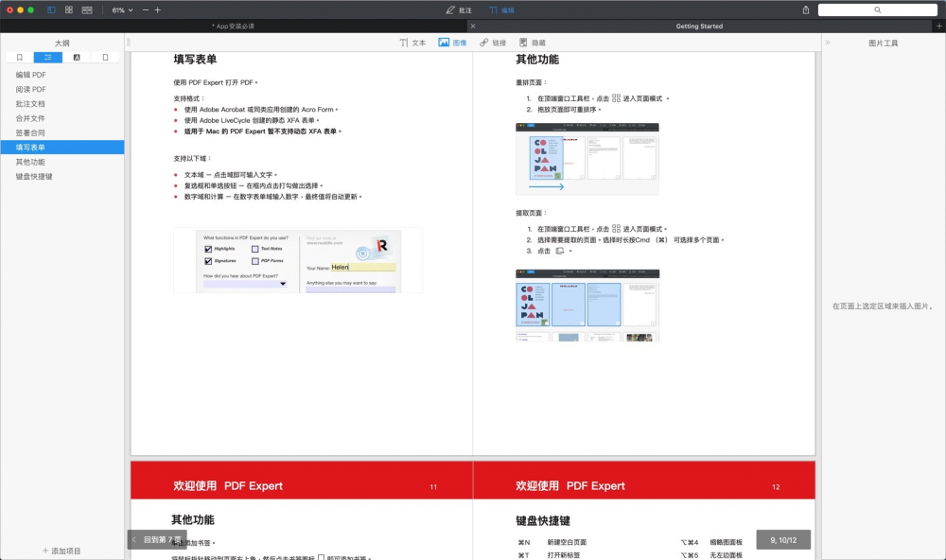Select 填写表单 outline item

point(62,148)
